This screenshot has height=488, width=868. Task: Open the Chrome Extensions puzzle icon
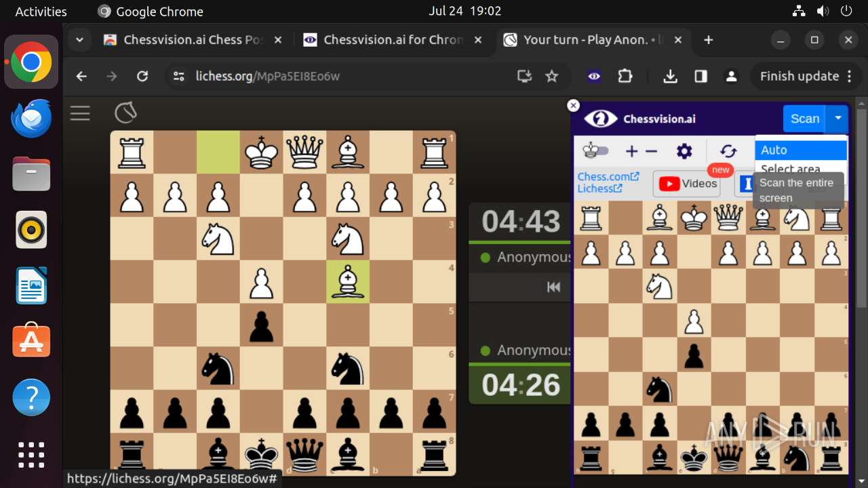(625, 77)
